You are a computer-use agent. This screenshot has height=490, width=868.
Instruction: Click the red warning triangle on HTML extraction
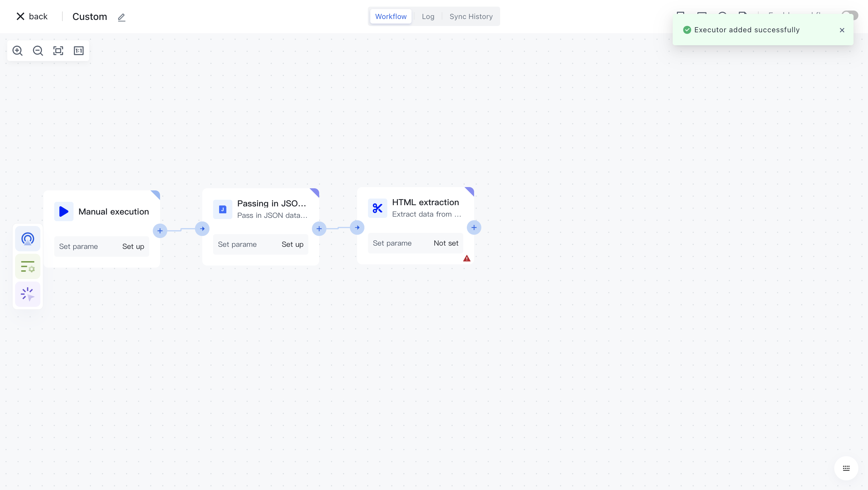coord(467,259)
